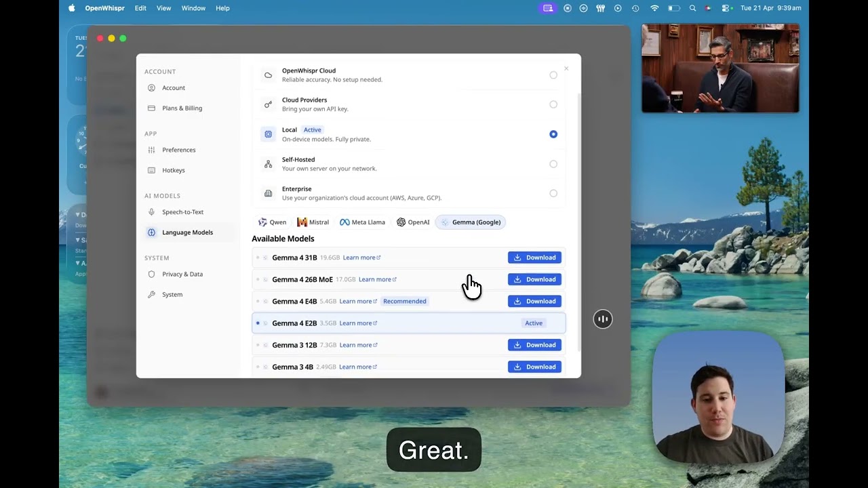Download the Gemma 3 4B model
Viewport: 868px width, 488px height.
pyautogui.click(x=534, y=367)
